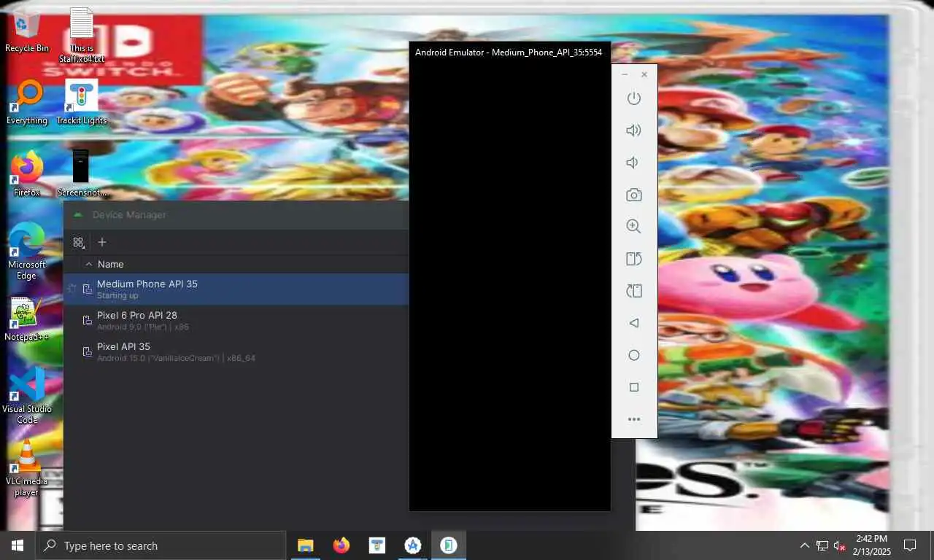Select Pixel API 35 device row
This screenshot has height=560, width=934.
[x=236, y=352]
